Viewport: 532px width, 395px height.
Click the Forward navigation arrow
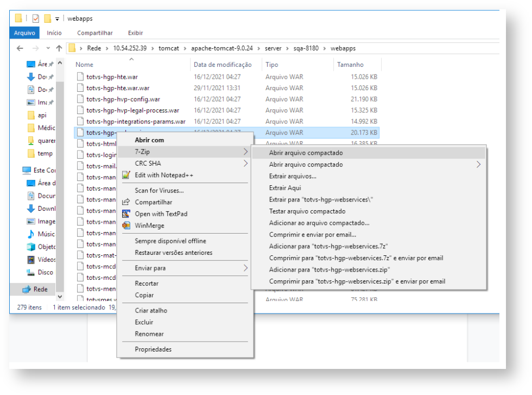click(35, 48)
